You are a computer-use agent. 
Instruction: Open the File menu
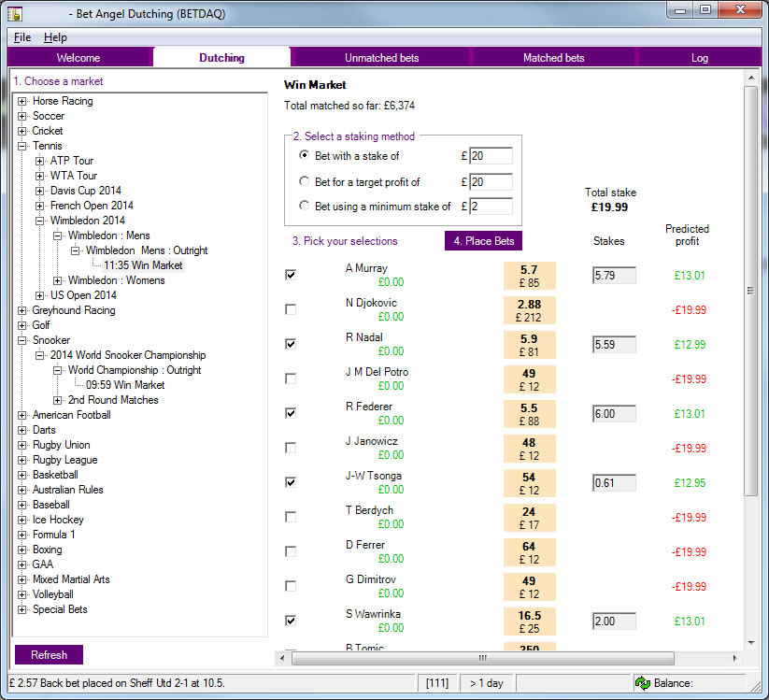tap(22, 37)
